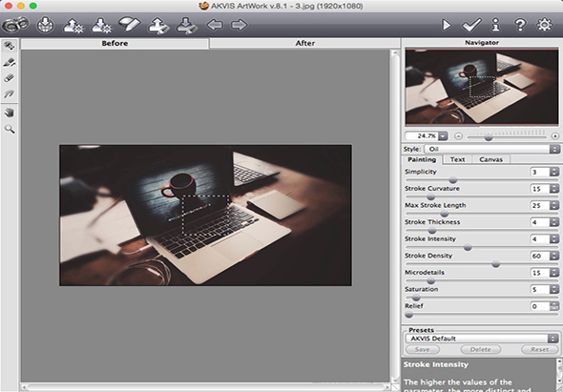Click the dotted preview window on the laptop image

click(206, 216)
